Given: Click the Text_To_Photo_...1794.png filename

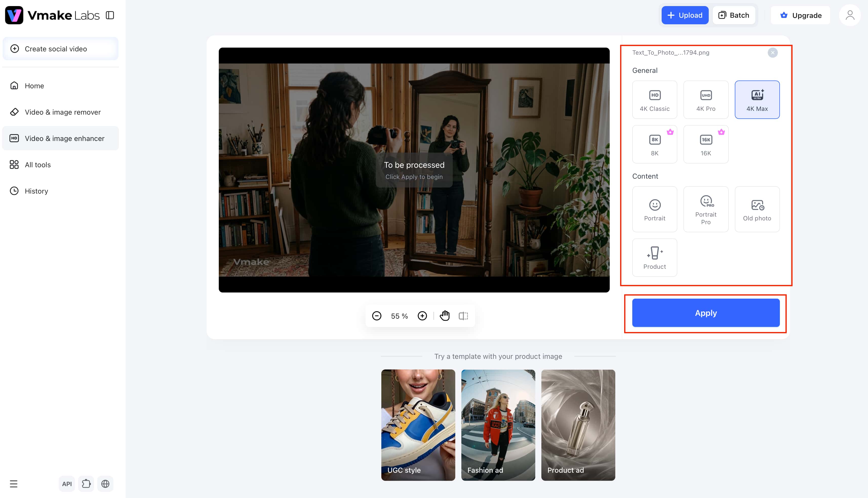Looking at the screenshot, I should coord(670,53).
